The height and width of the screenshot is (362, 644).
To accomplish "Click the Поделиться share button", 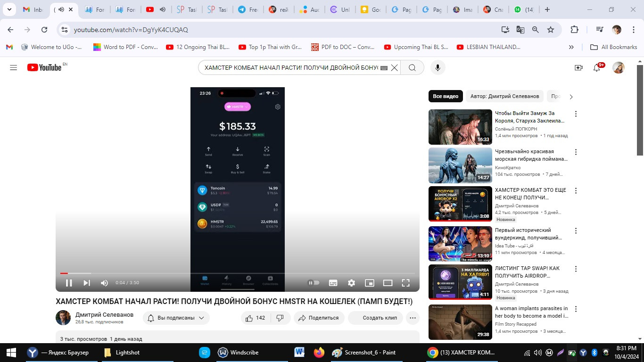I will 319,318.
